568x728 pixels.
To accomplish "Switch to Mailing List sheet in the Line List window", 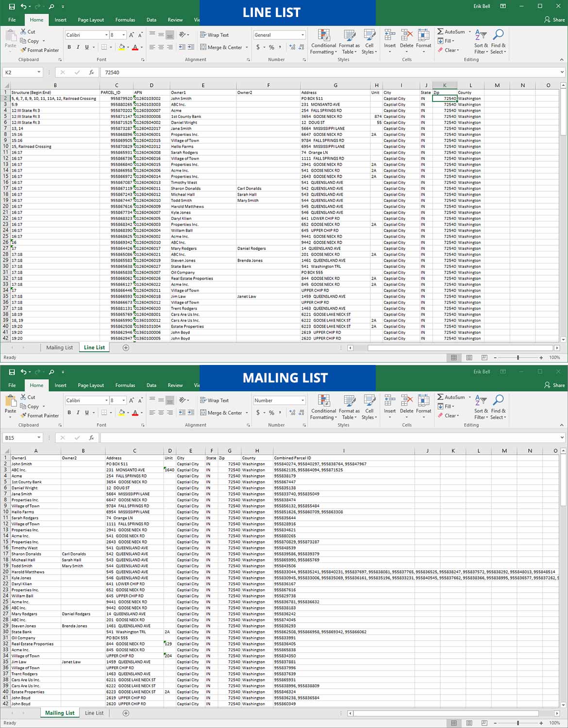I will click(59, 347).
